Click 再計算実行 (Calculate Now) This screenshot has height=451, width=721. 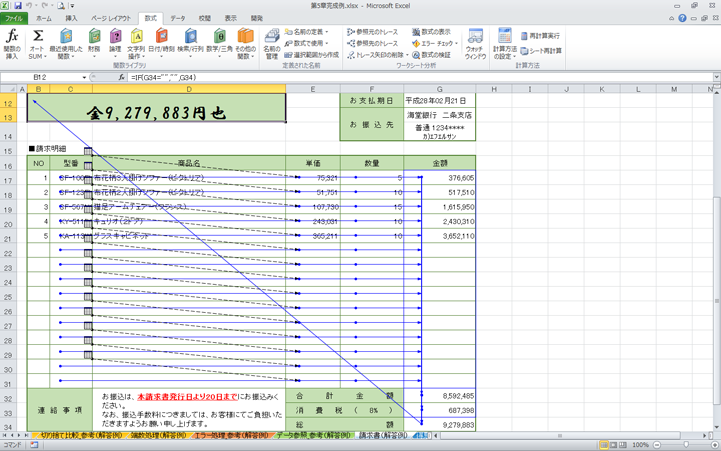coord(540,36)
